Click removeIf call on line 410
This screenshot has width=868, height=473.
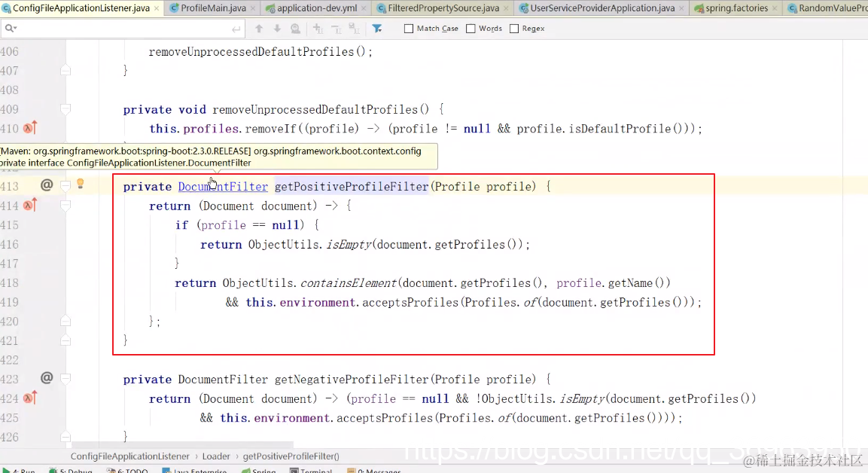(271, 129)
